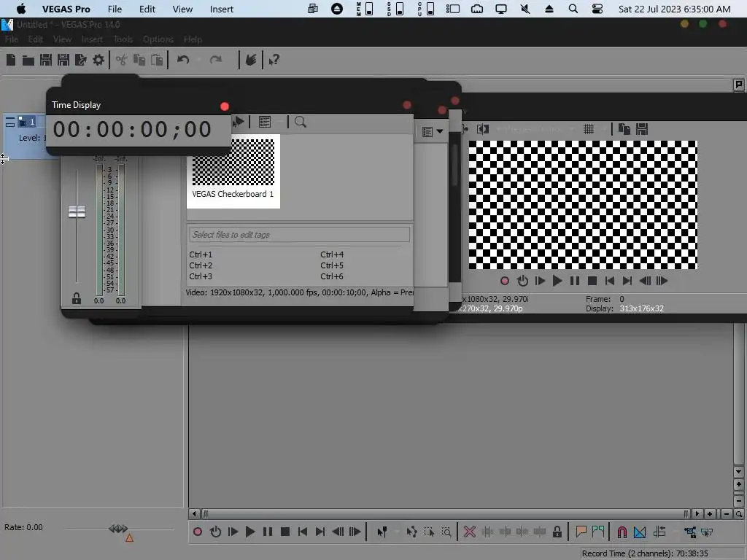Screen dimensions: 747x560
Task: Click the left arrow of the horizontal timeline scrollbar
Action: click(x=194, y=514)
